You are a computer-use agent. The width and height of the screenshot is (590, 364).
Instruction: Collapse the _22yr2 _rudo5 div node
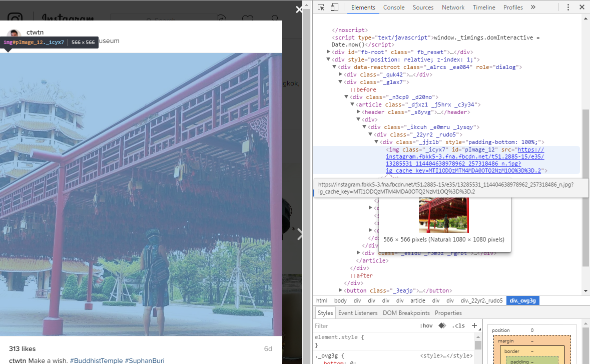[x=371, y=134]
